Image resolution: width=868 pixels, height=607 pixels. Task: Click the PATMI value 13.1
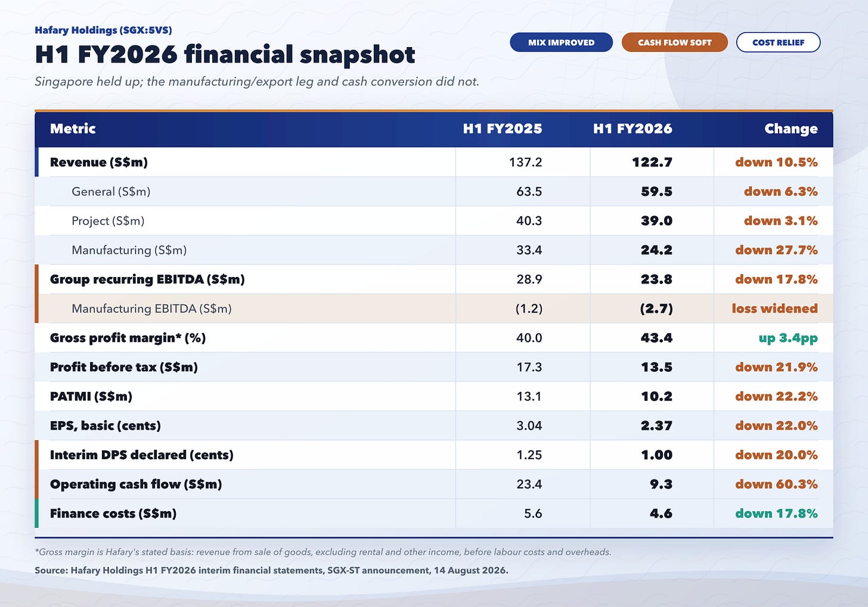529,396
